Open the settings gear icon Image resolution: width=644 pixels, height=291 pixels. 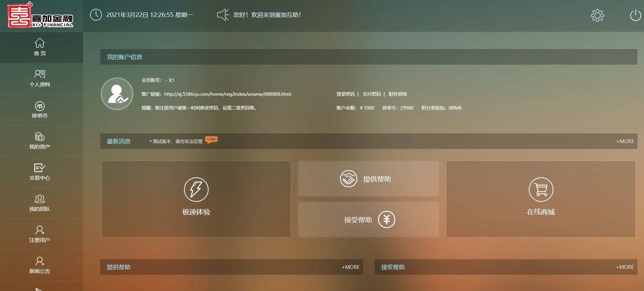click(597, 15)
